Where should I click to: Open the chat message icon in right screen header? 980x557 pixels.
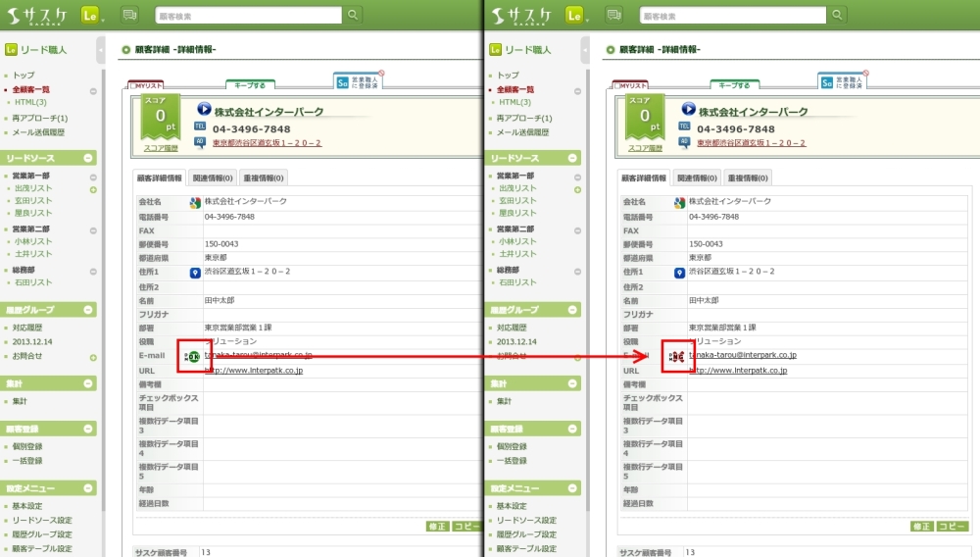pos(613,15)
